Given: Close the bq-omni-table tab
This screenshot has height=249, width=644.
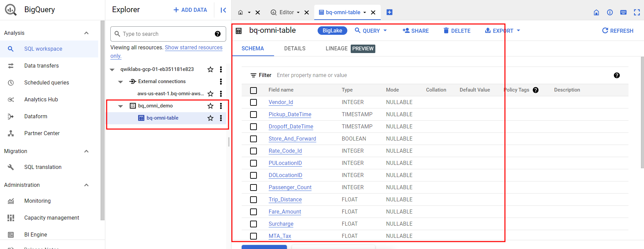Looking at the screenshot, I should [x=373, y=13].
